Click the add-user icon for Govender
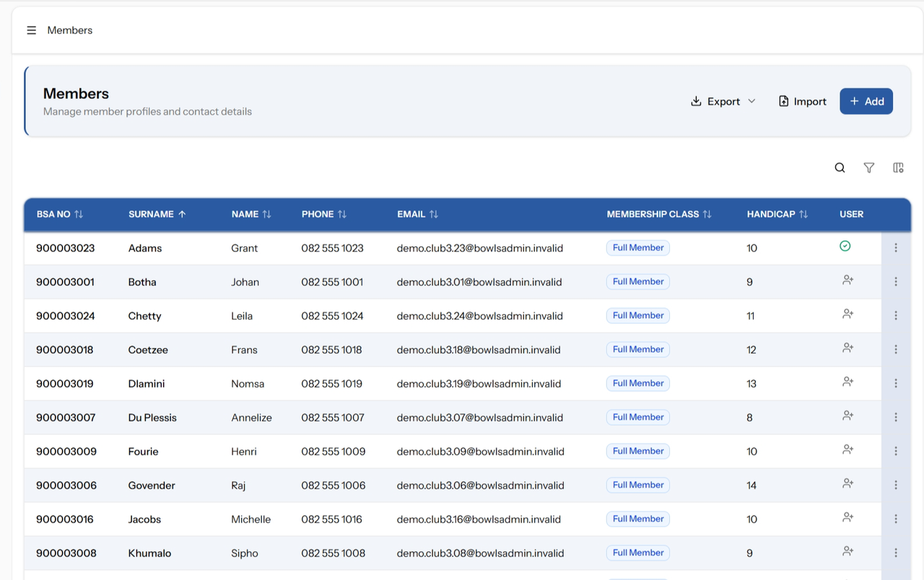Screen dimensions: 924x580 [x=848, y=484]
